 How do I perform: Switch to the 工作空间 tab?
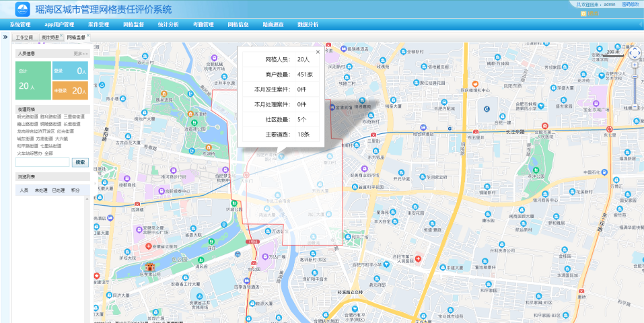(x=25, y=38)
